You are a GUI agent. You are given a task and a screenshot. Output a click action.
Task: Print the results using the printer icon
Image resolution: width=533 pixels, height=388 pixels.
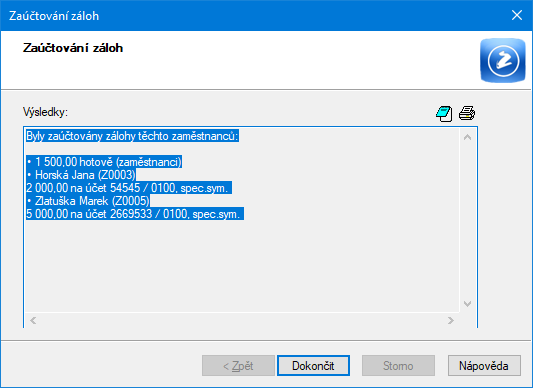(x=467, y=113)
